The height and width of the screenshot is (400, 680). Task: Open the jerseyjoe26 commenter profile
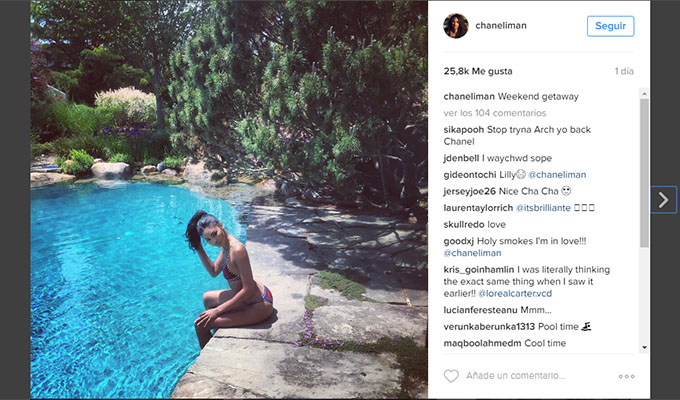tap(469, 191)
